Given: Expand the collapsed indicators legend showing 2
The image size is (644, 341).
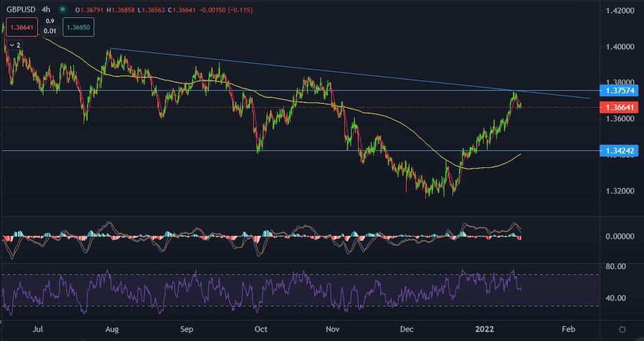Looking at the screenshot, I should (14, 45).
